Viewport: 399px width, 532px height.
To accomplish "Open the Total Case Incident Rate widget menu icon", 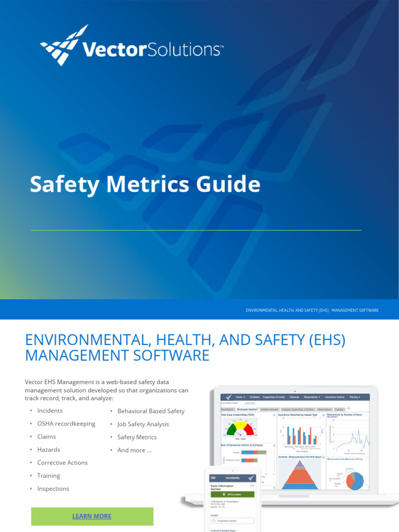I will [x=274, y=415].
